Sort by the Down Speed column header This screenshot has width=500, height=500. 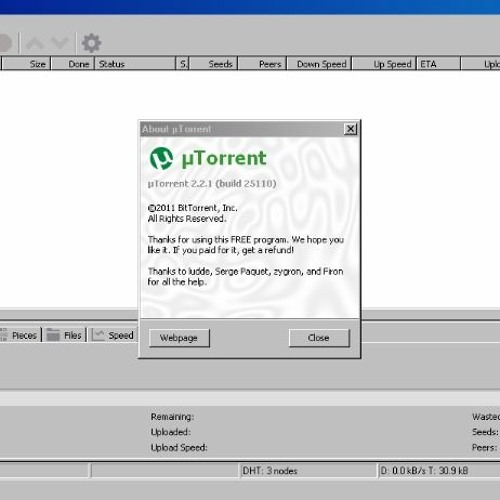[x=319, y=64]
